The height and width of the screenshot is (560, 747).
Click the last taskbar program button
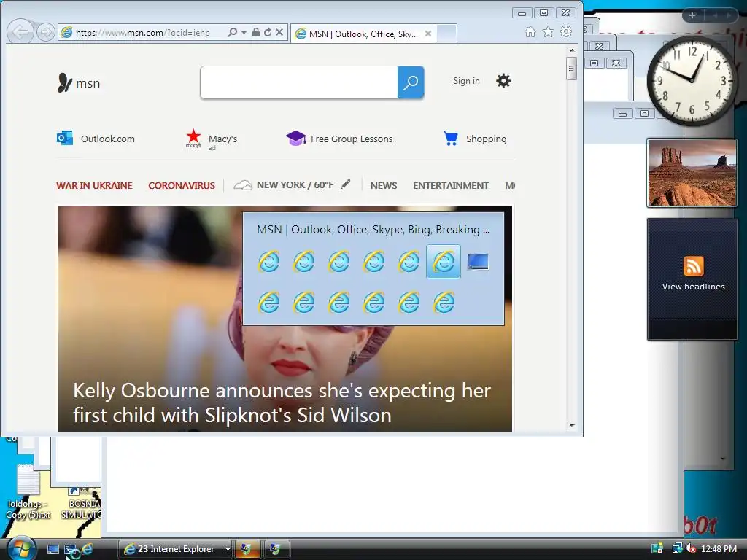pos(275,549)
